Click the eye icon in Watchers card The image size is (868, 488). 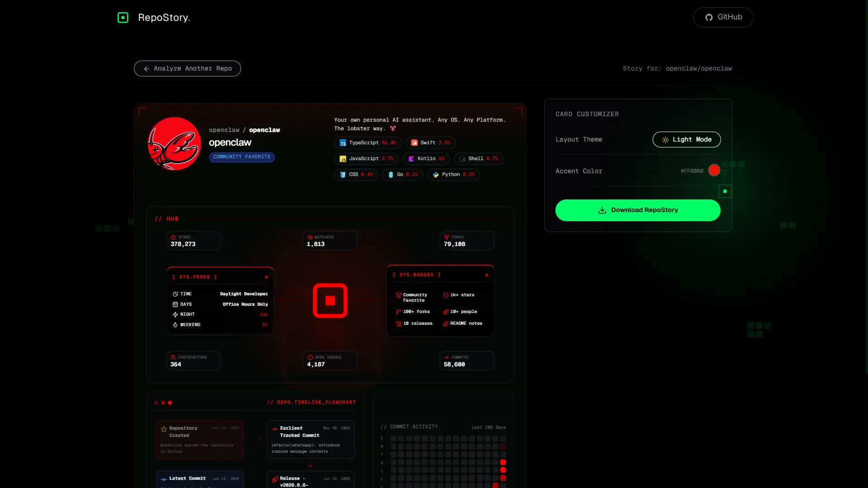click(310, 237)
